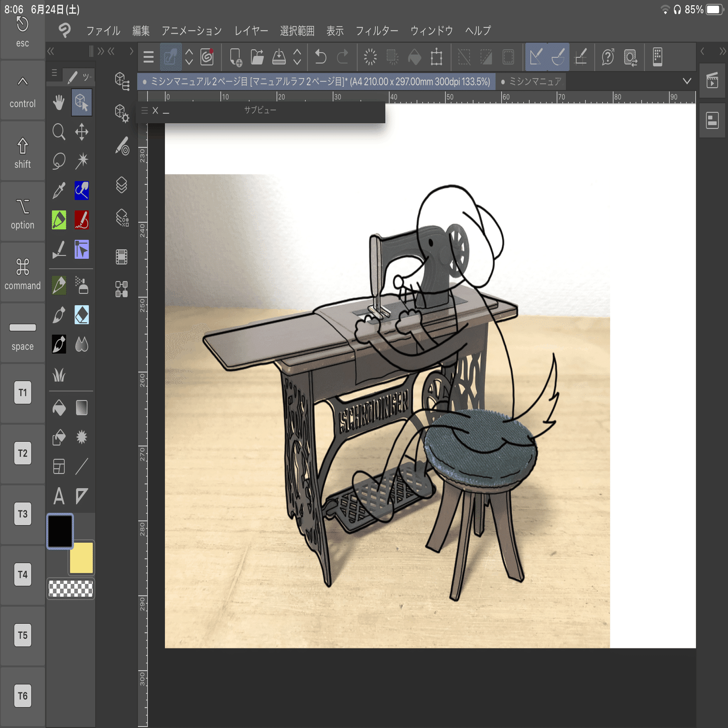Select the Zoom magnifier tool
The height and width of the screenshot is (728, 728).
click(59, 133)
